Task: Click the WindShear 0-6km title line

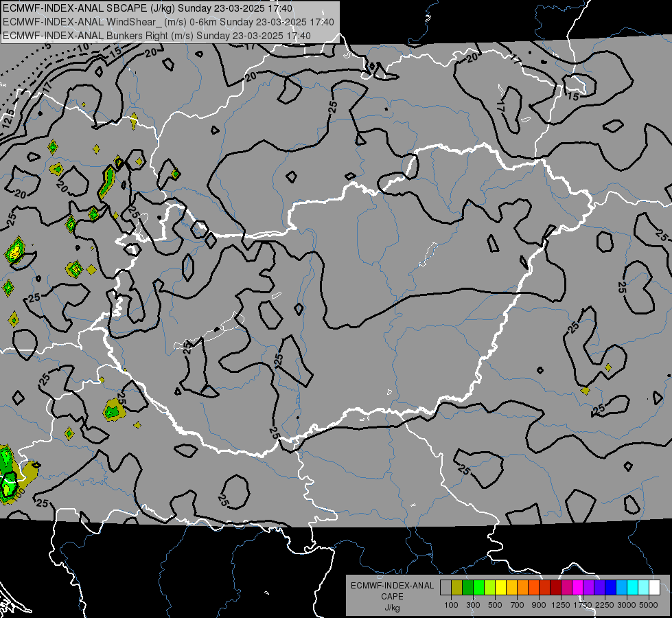Action: [x=168, y=22]
